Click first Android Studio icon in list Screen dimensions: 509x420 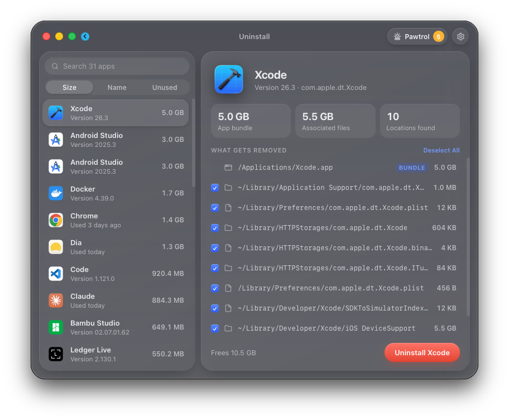click(x=56, y=140)
